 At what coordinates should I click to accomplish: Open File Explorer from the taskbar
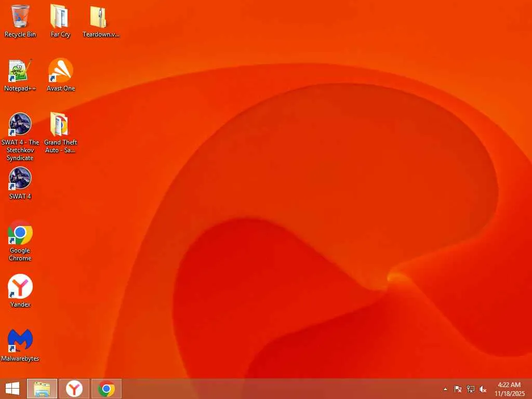tap(42, 389)
